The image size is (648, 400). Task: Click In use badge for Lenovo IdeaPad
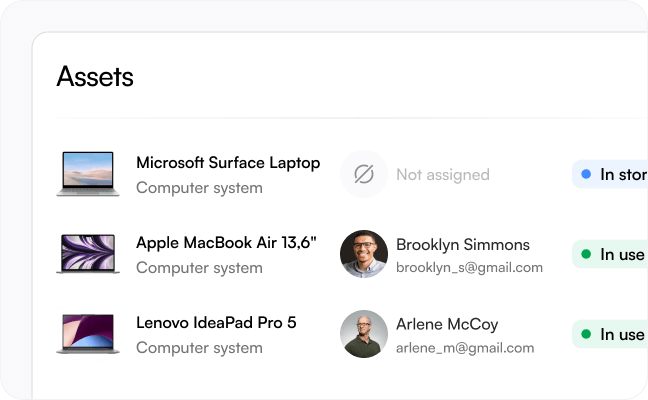[610, 334]
